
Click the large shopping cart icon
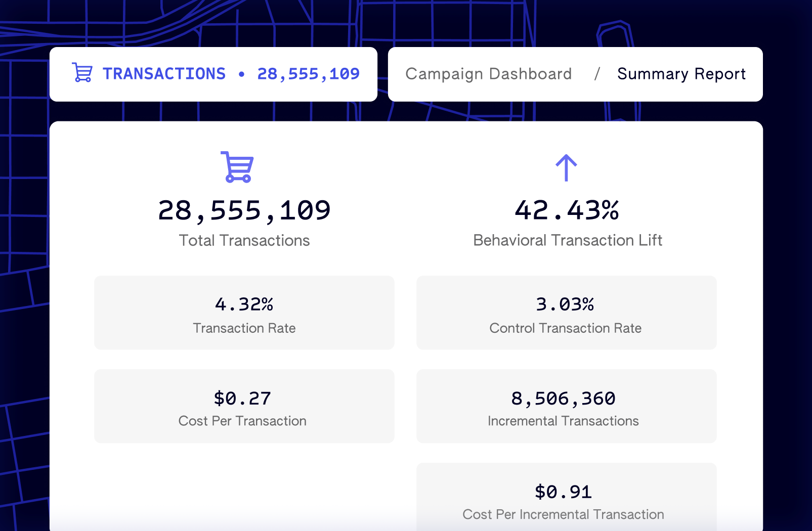237,167
